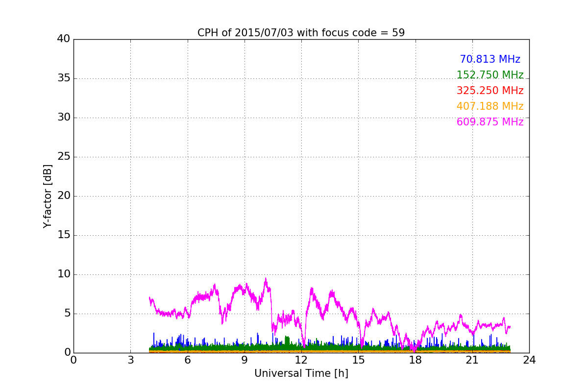Click the 'Universal Time [h]' axis label

click(x=301, y=373)
